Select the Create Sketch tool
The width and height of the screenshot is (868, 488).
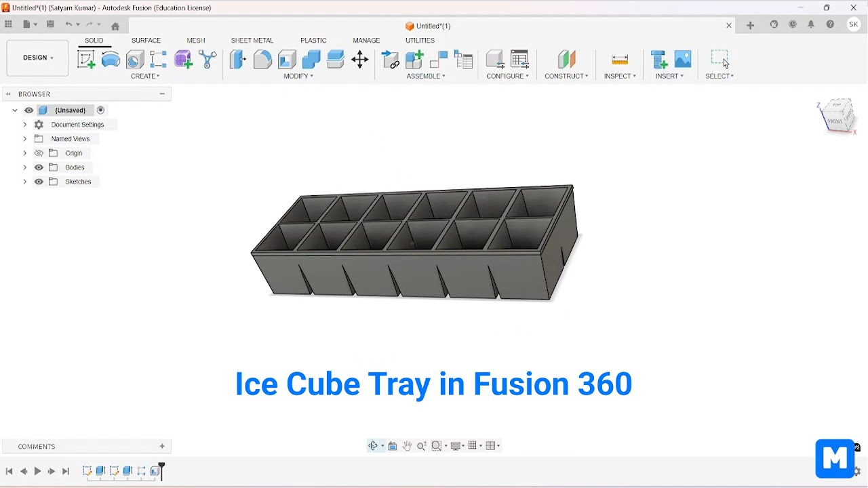86,60
